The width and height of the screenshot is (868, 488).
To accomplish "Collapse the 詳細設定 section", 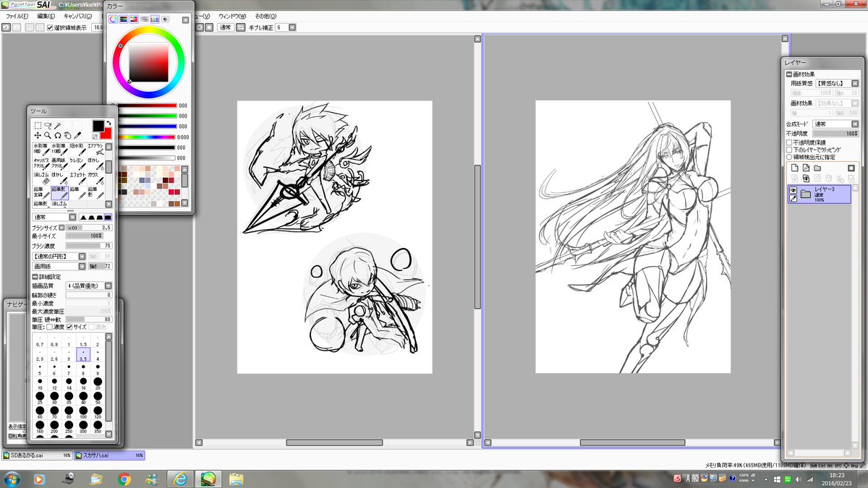I will pos(35,277).
